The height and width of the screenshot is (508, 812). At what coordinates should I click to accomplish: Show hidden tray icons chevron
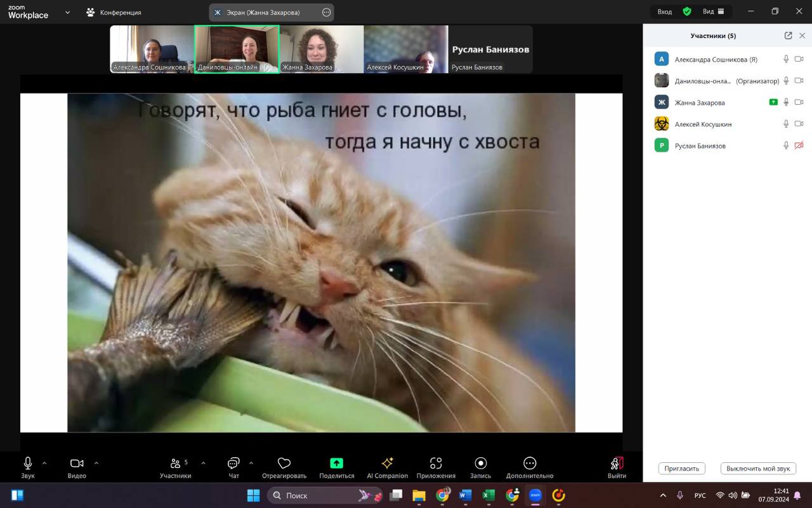[x=664, y=495]
